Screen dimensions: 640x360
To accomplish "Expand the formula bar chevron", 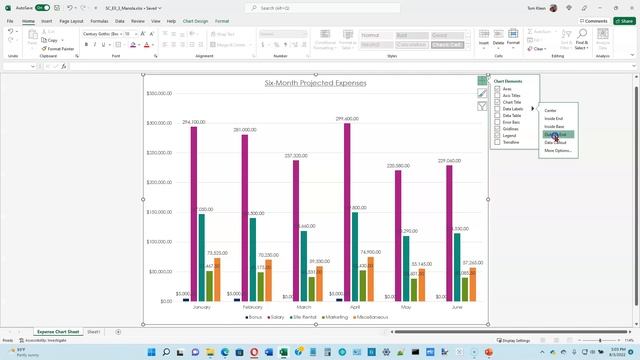I will (x=634, y=66).
